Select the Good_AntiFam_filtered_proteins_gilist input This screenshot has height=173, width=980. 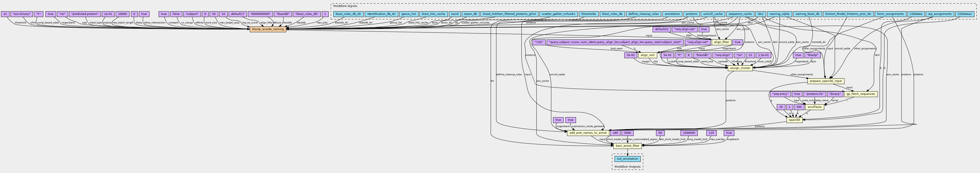pyautogui.click(x=509, y=14)
